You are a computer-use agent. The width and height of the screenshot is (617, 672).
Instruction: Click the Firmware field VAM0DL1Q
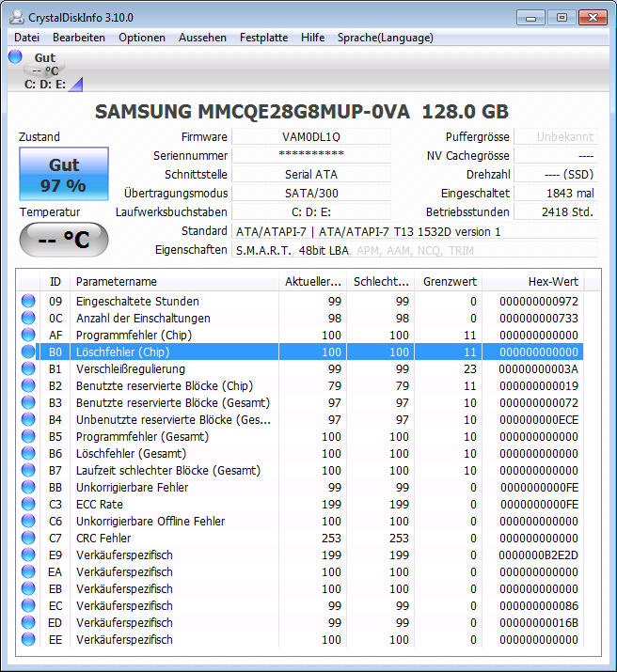(311, 136)
